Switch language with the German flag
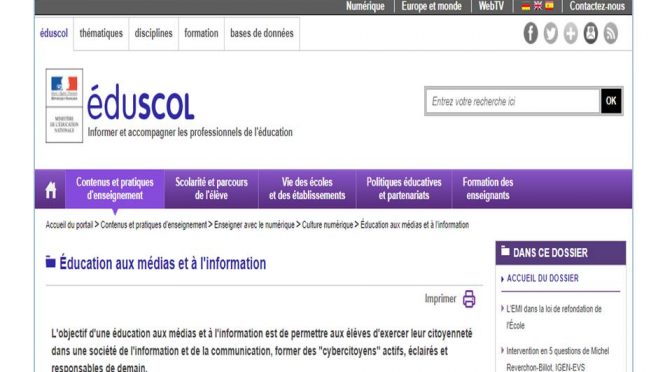Image resolution: width=672 pixels, height=372 pixels. tap(525, 6)
